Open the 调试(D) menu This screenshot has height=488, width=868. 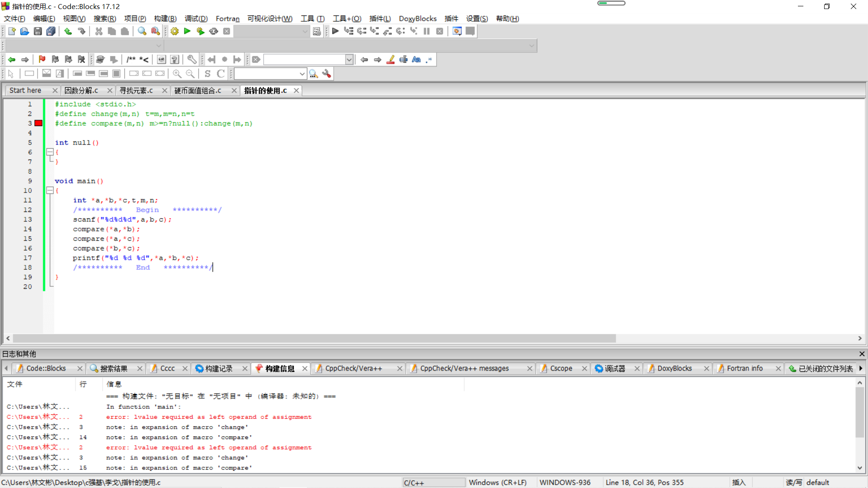click(196, 19)
